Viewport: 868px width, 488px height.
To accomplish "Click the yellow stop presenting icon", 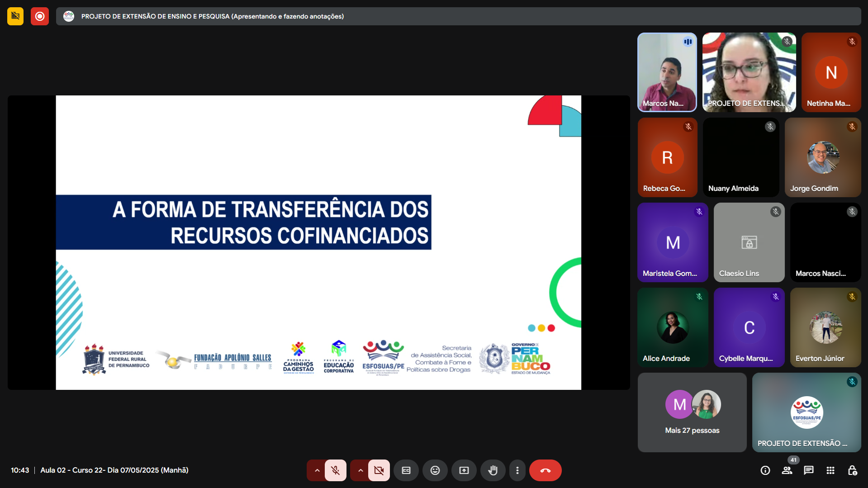I will (x=15, y=16).
